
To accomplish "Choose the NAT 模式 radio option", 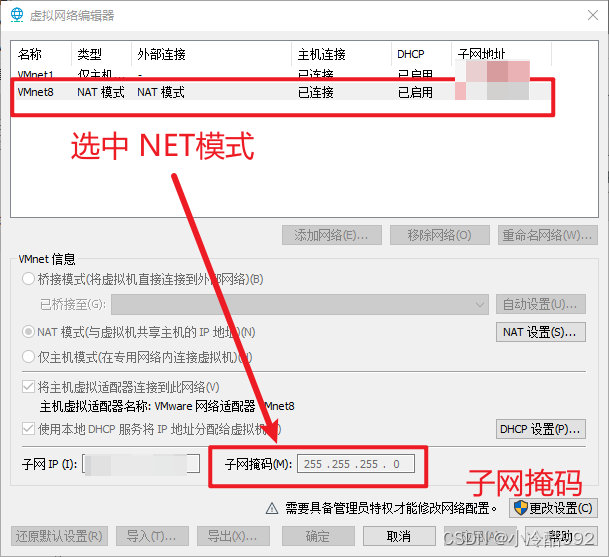I will 28,332.
